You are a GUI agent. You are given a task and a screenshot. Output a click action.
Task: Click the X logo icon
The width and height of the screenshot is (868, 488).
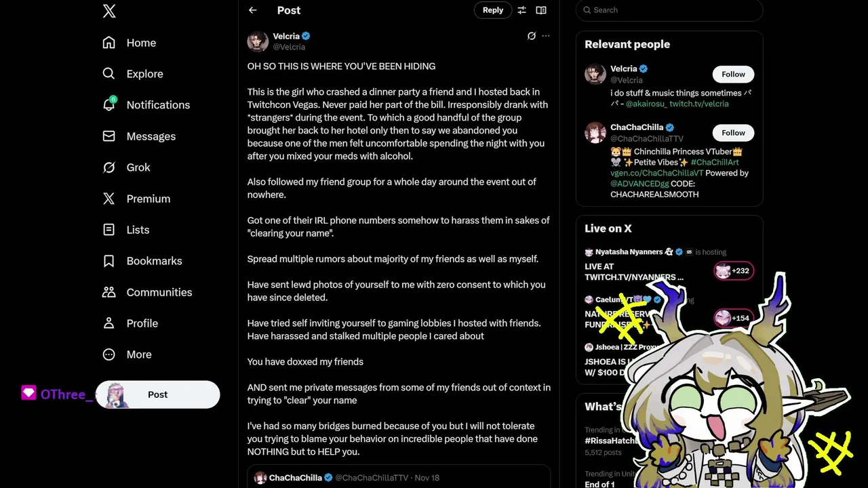[109, 11]
